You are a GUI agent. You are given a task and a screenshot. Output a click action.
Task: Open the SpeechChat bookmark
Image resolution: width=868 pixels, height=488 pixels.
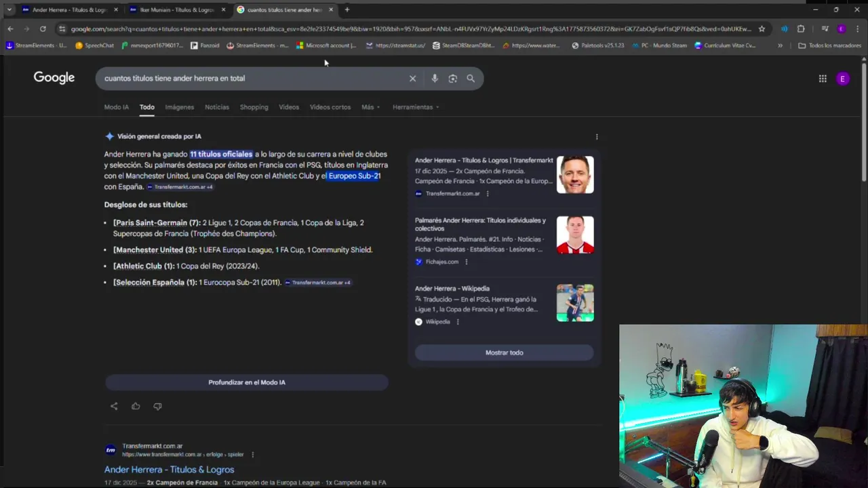(x=94, y=45)
